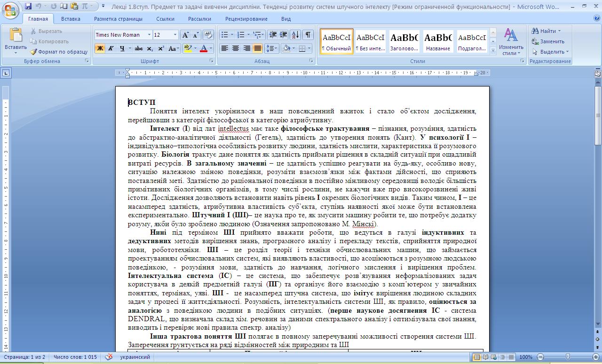Switch to Print Layout view icon
This screenshot has width=602, height=364.
click(x=477, y=357)
